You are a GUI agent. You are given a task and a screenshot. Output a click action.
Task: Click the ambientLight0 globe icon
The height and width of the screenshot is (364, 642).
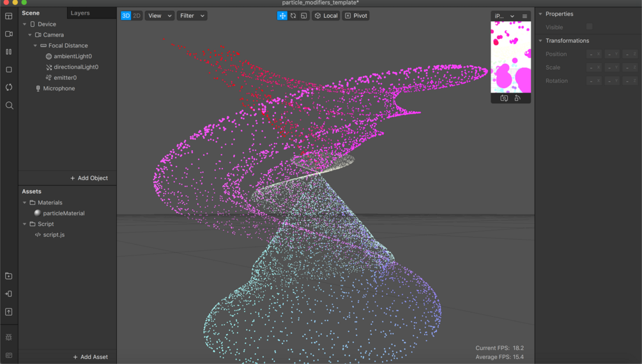click(49, 56)
